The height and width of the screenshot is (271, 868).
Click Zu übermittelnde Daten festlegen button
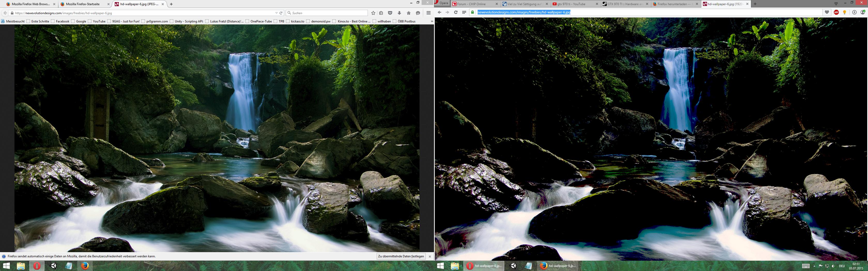pyautogui.click(x=401, y=257)
